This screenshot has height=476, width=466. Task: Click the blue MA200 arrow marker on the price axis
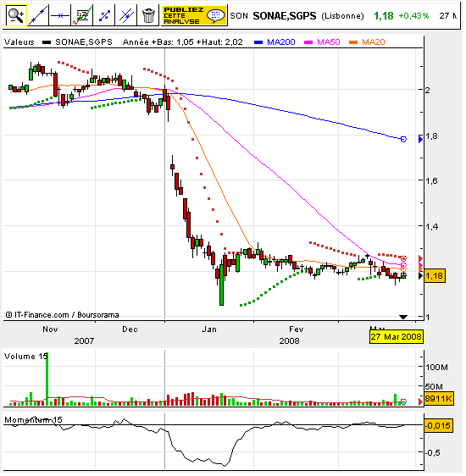420,140
